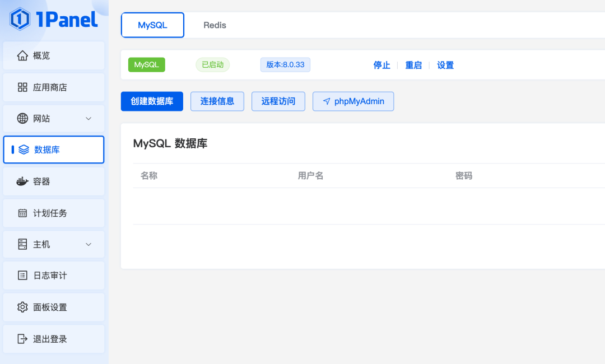Click the green MySQL tag
Image resolution: width=605 pixels, height=364 pixels.
pos(147,65)
